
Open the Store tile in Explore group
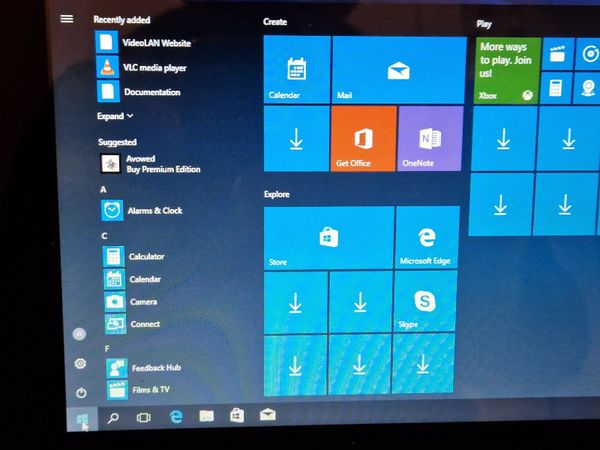click(x=328, y=238)
